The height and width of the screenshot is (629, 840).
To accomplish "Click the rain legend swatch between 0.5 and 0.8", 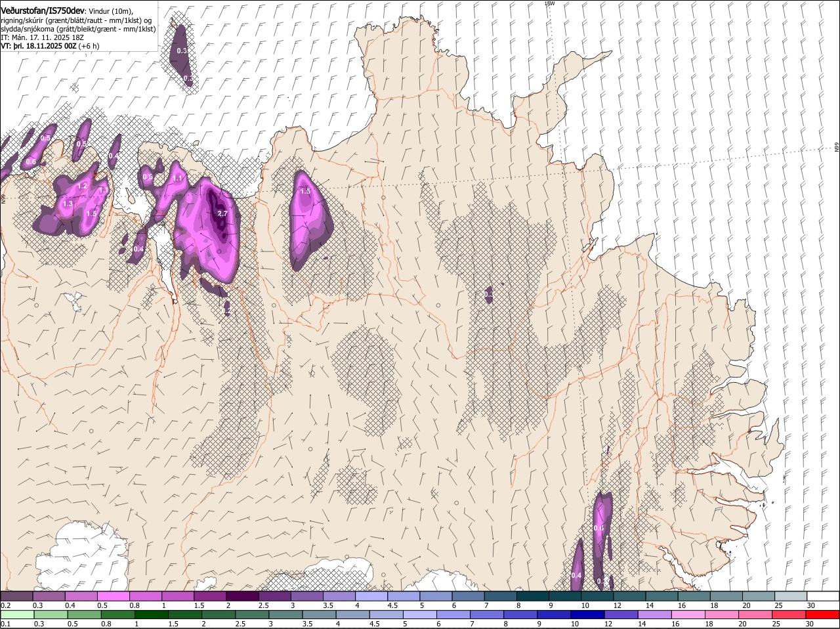I will click(85, 615).
